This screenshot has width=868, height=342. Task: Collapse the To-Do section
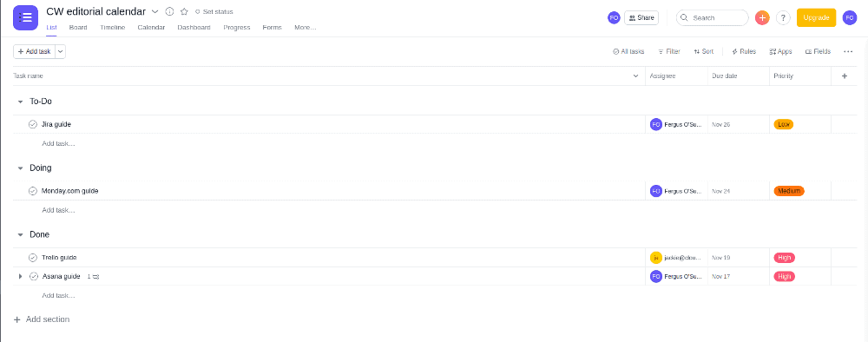tap(21, 102)
